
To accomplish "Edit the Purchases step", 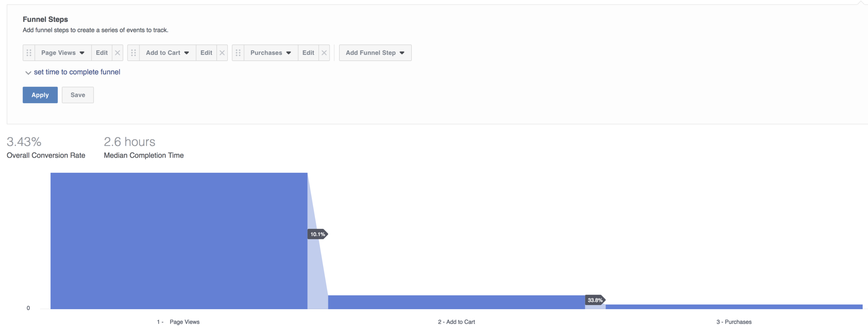I will [x=308, y=53].
